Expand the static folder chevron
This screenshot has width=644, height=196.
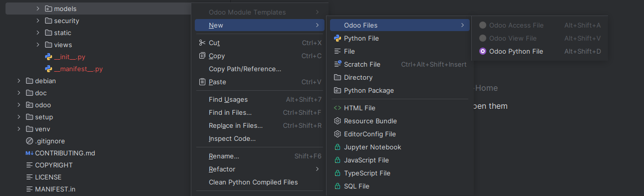(x=38, y=33)
